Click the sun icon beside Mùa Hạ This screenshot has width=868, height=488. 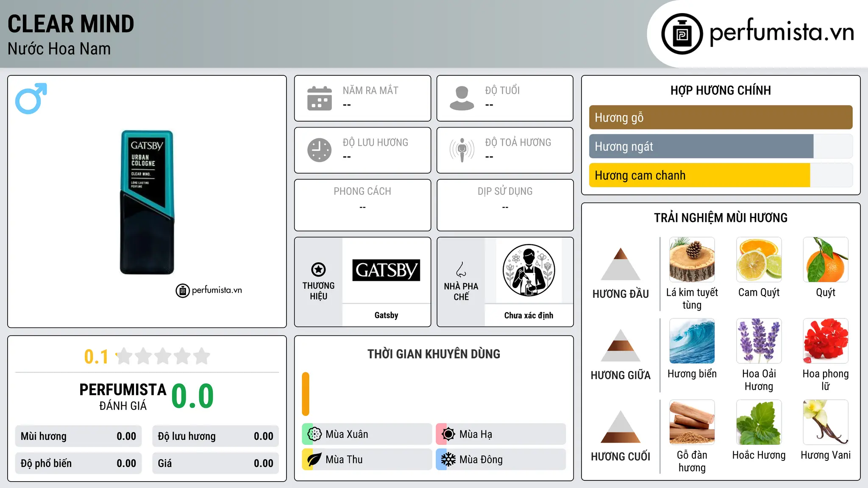tap(448, 434)
